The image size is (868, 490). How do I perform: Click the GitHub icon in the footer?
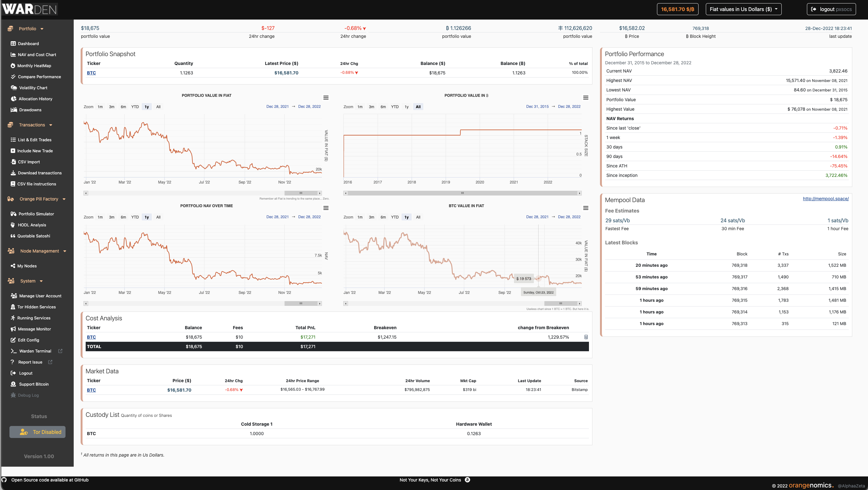(x=4, y=480)
